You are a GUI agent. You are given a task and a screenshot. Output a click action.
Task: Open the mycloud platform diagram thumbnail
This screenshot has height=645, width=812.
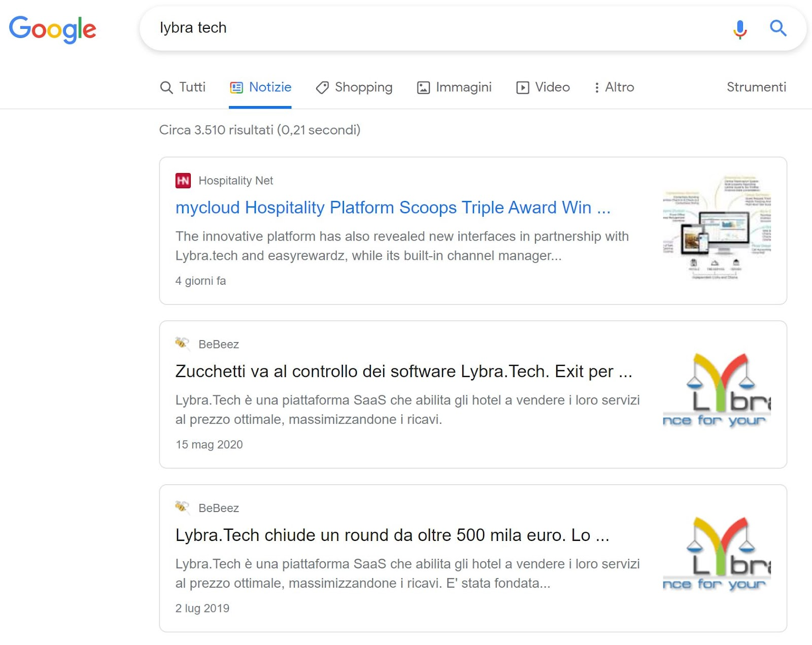(x=717, y=227)
